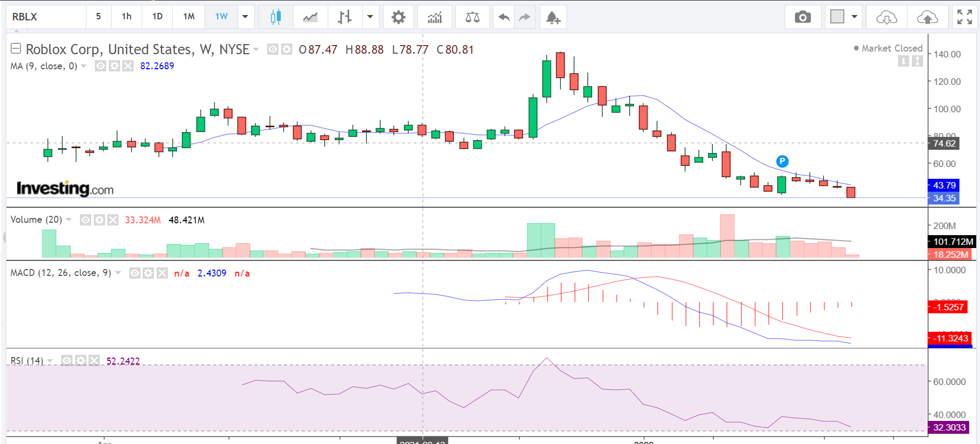Expand the MACD (12, 26, close, 9) dropdown
Image resolution: width=980 pixels, height=444 pixels.
(x=118, y=273)
